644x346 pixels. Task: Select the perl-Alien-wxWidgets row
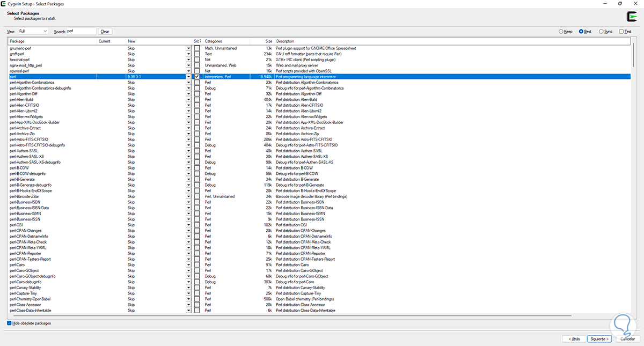(x=319, y=116)
